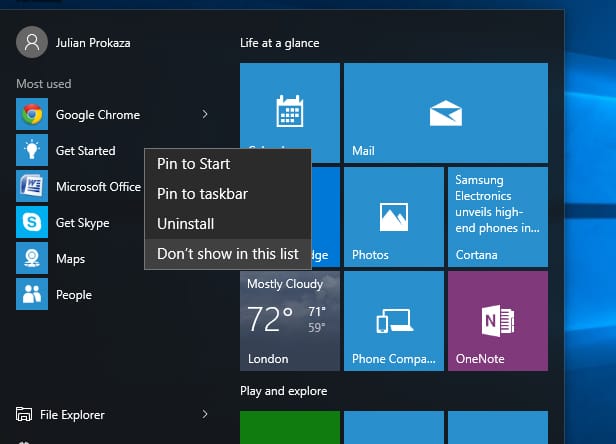Click the Get Started lightbulb icon
Image resolution: width=616 pixels, height=444 pixels.
[x=32, y=150]
